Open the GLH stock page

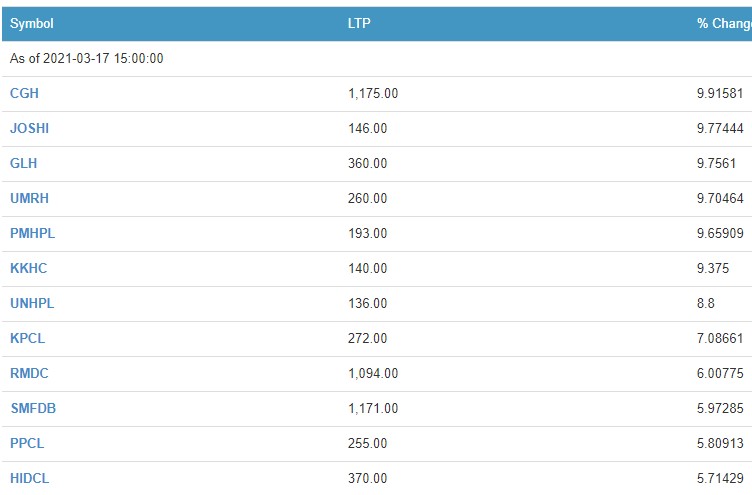[x=24, y=163]
